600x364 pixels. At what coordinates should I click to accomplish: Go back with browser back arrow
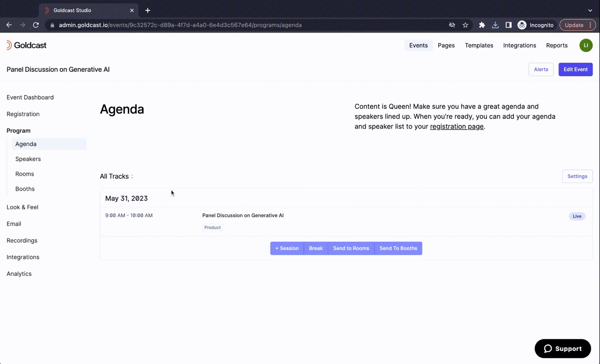tap(9, 25)
